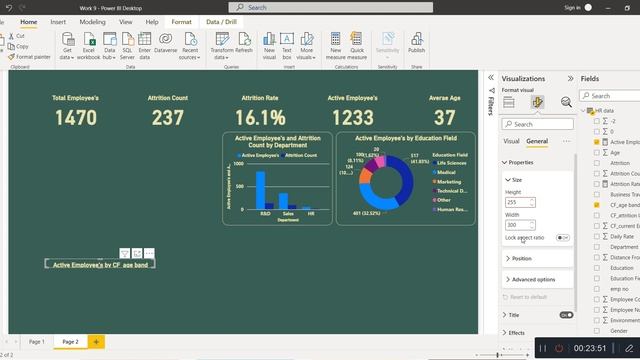Connect to SQL Server
This screenshot has width=640, height=360.
tap(127, 46)
